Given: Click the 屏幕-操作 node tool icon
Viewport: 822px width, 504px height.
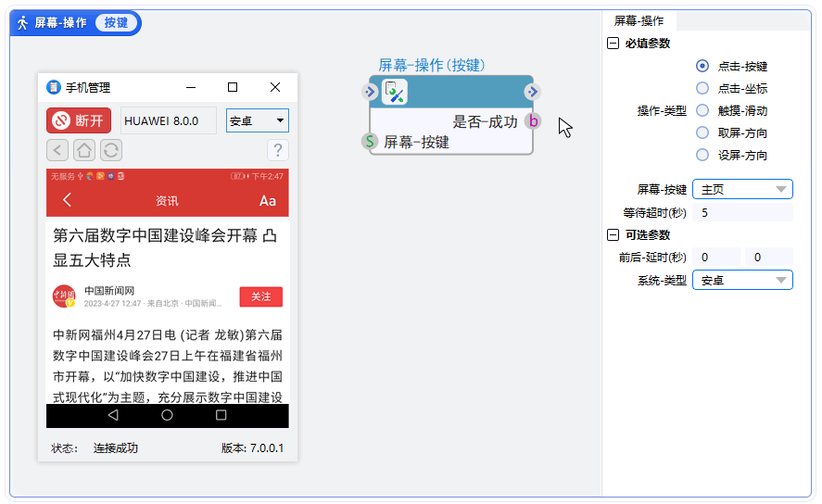Looking at the screenshot, I should click(396, 92).
